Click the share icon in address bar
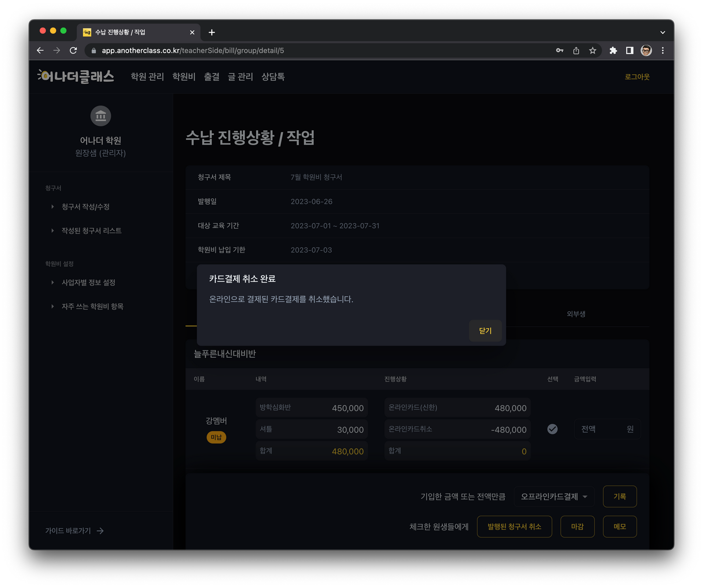This screenshot has width=703, height=588. pos(576,51)
